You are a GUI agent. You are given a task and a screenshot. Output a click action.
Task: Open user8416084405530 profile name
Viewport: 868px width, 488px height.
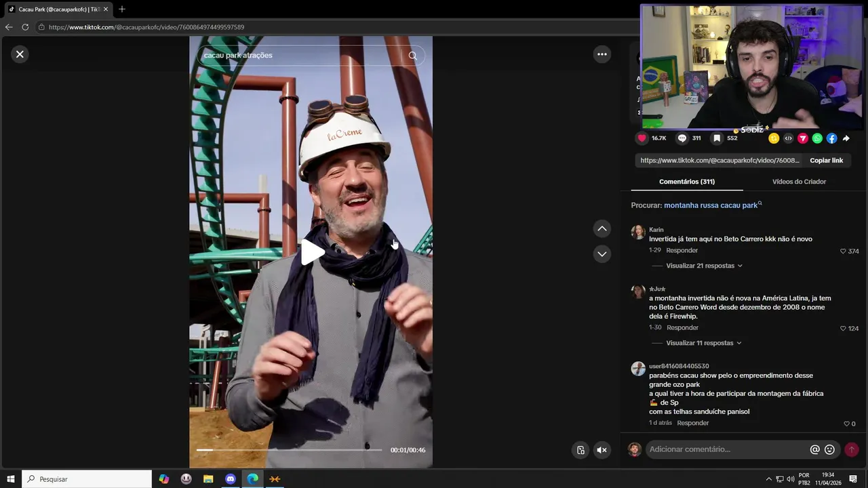679,366
